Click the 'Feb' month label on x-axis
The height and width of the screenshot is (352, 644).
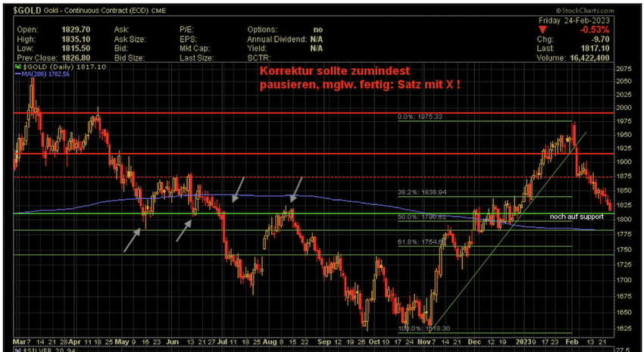[x=573, y=341]
